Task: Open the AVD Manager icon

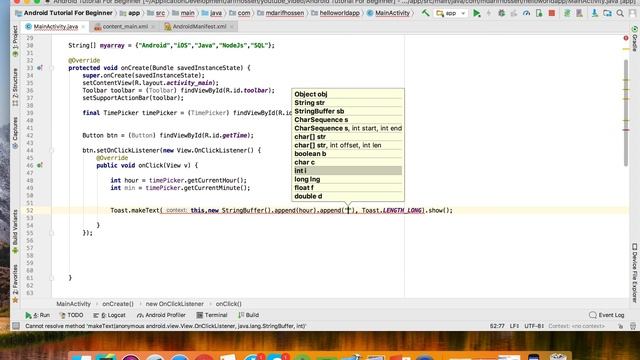Action: point(579,13)
